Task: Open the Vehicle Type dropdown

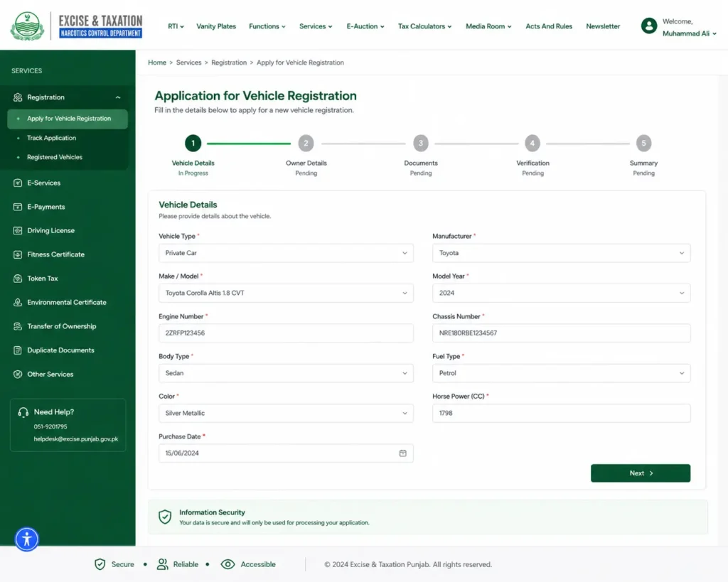Action: click(x=286, y=253)
